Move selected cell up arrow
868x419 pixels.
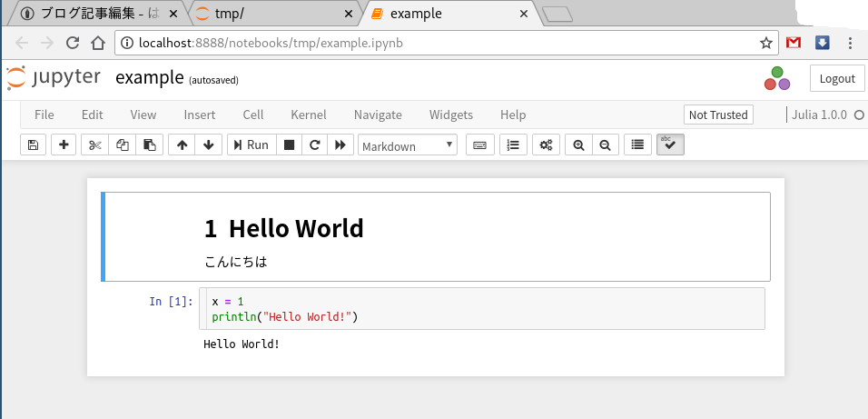pos(182,145)
